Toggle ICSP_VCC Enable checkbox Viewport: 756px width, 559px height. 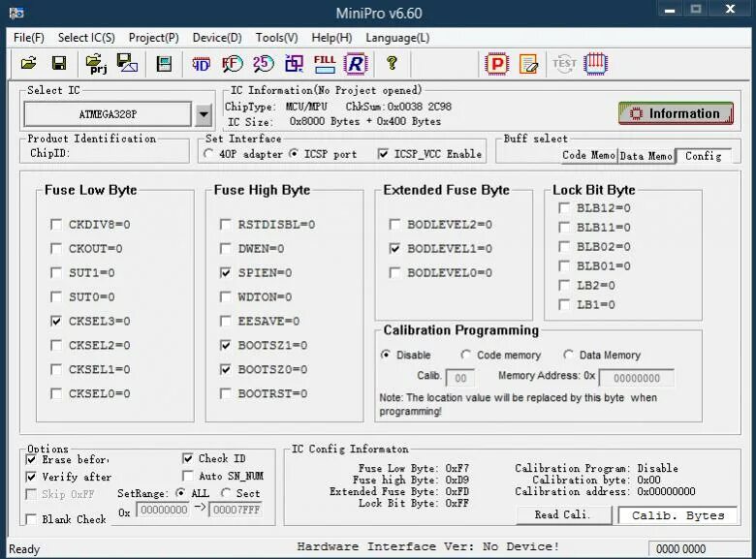383,154
